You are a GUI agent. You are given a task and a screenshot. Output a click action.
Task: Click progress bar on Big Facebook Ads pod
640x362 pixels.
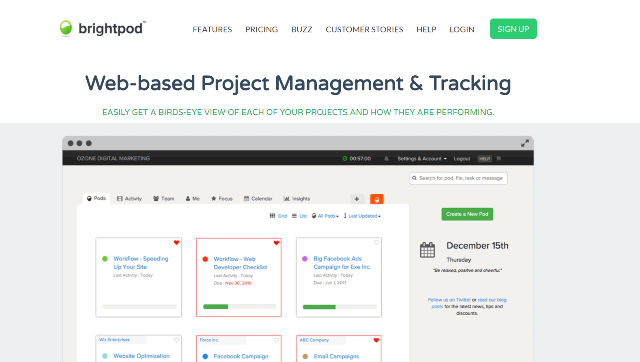[340, 307]
